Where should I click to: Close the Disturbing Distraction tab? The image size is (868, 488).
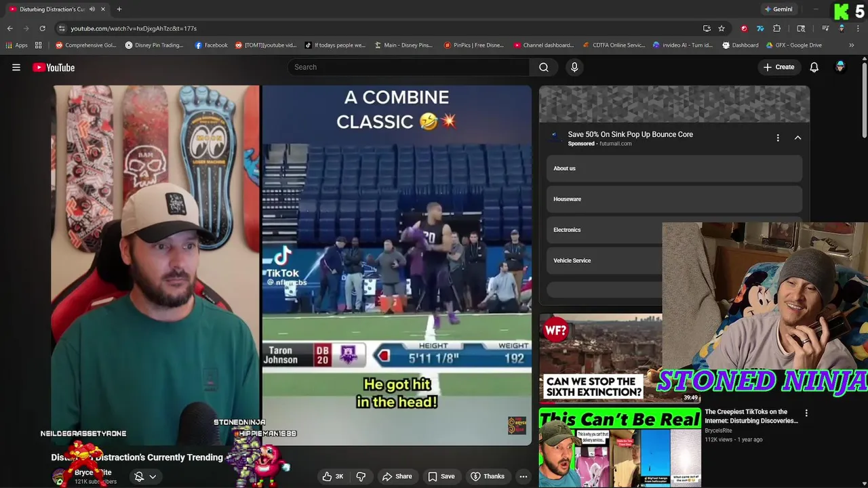coord(103,9)
